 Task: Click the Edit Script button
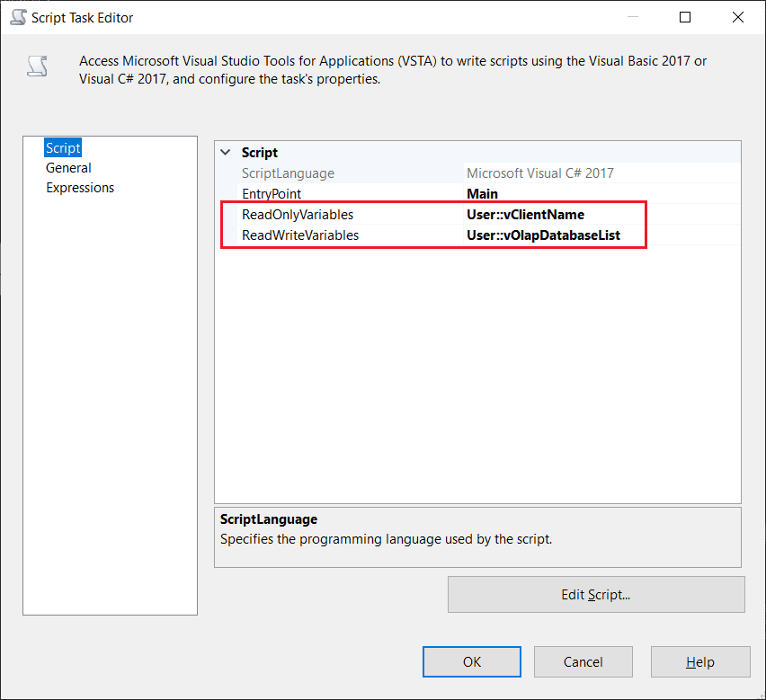pyautogui.click(x=596, y=595)
